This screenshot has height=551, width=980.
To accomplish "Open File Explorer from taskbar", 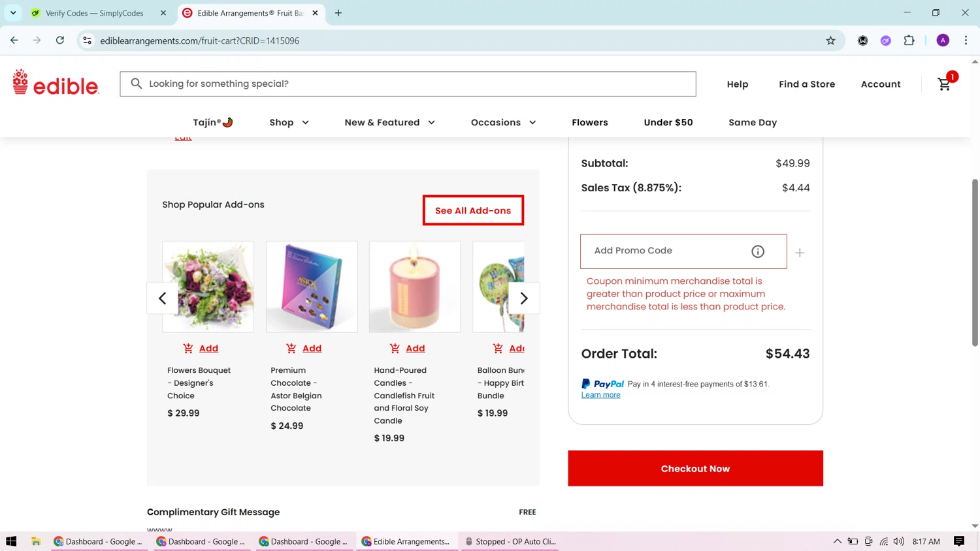I will pos(36,541).
